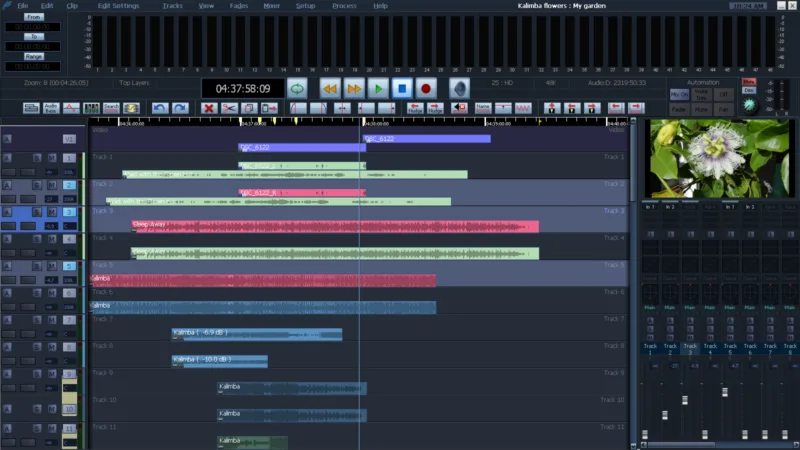Open the Fades menu
The width and height of the screenshot is (800, 450).
coord(238,6)
